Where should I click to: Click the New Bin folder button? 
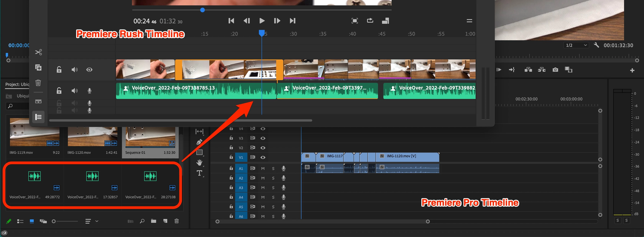[x=153, y=221]
